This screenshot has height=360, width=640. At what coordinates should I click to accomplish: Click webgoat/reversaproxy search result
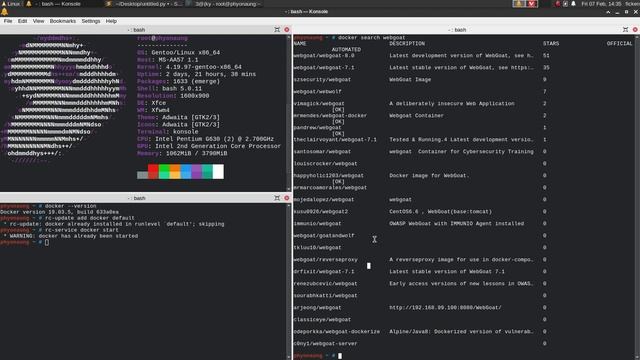point(325,259)
